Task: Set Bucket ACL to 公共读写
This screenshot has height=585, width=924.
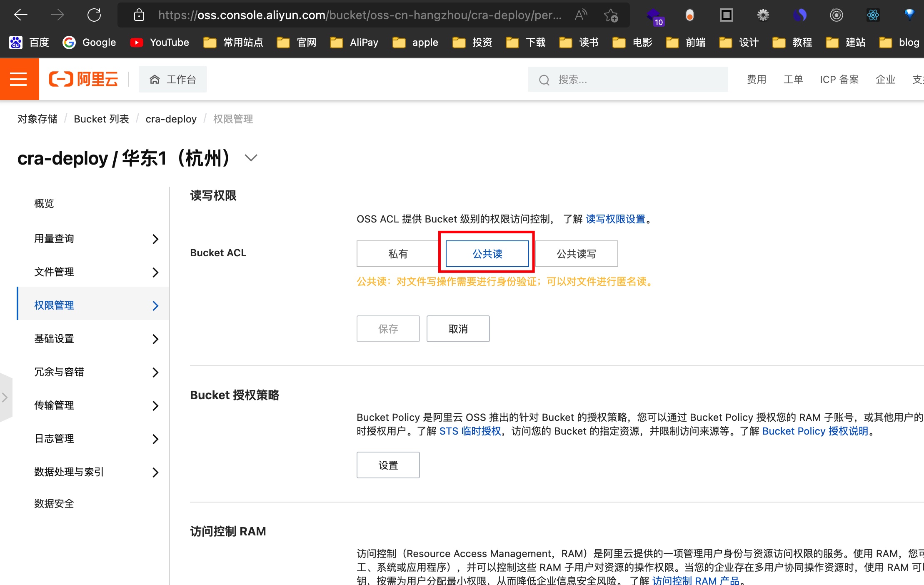Action: click(x=577, y=254)
